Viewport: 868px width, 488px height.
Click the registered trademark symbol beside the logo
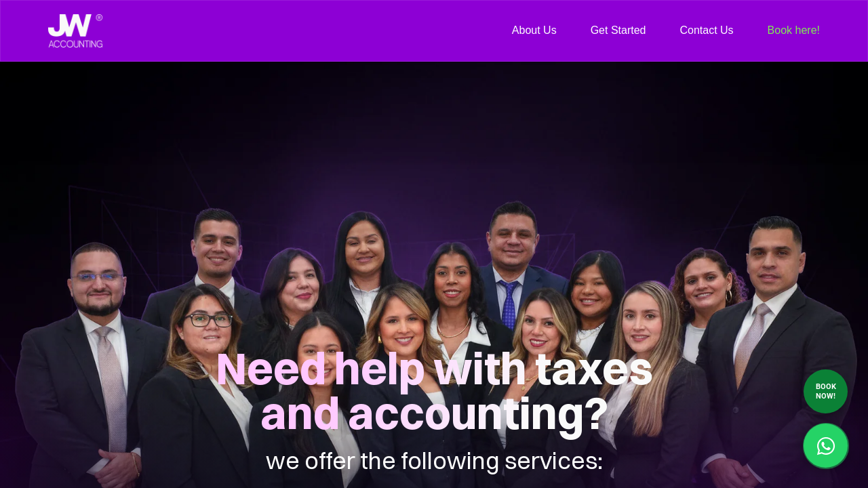click(x=99, y=18)
